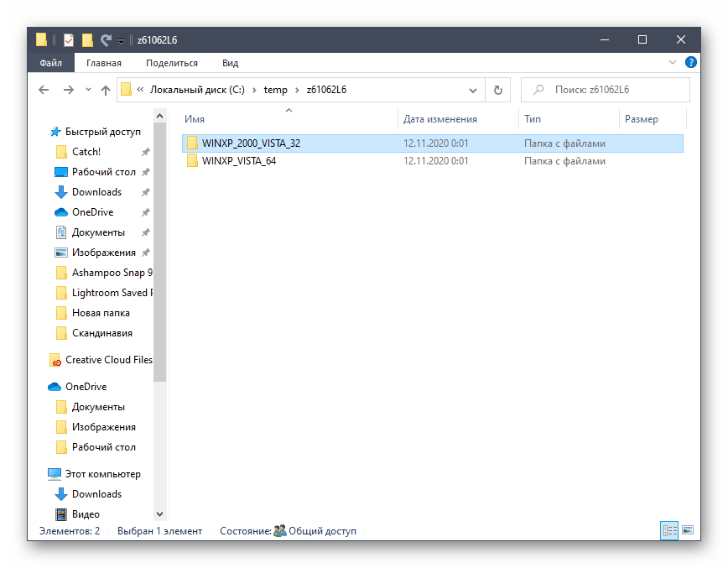Open Документы under OneDrive
This screenshot has width=728, height=568.
[98, 407]
